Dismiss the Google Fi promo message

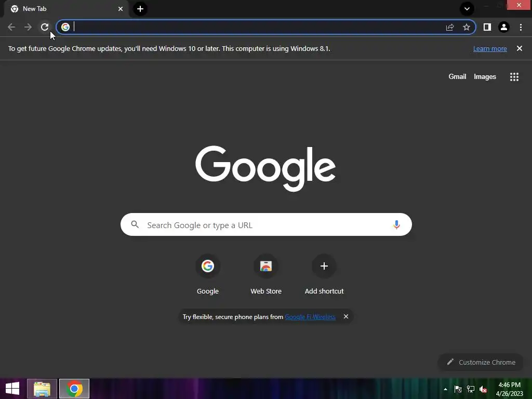coord(345,316)
